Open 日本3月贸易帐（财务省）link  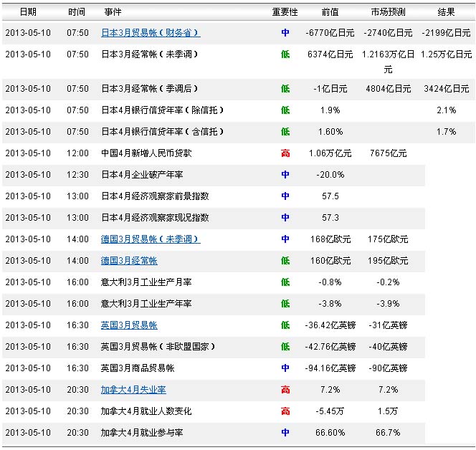point(151,33)
